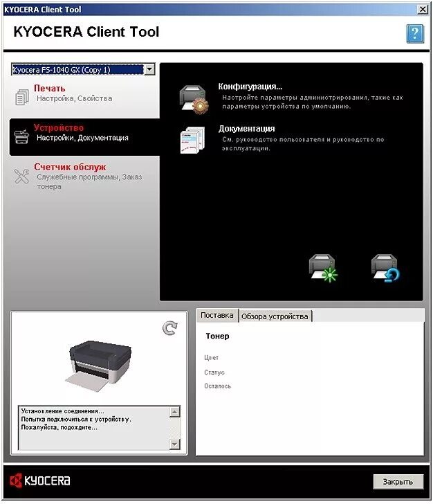433x504 pixels.
Task: Click the Осталось label
Action: [x=217, y=386]
